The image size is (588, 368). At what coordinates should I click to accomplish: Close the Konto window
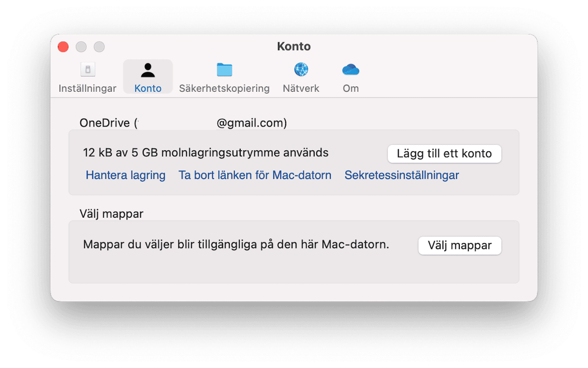point(63,47)
